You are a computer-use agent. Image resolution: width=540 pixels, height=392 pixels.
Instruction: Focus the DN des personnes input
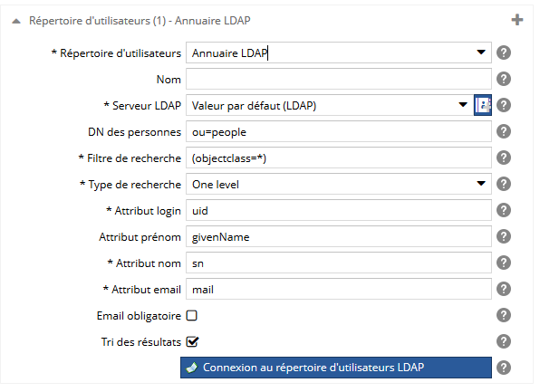(x=339, y=132)
